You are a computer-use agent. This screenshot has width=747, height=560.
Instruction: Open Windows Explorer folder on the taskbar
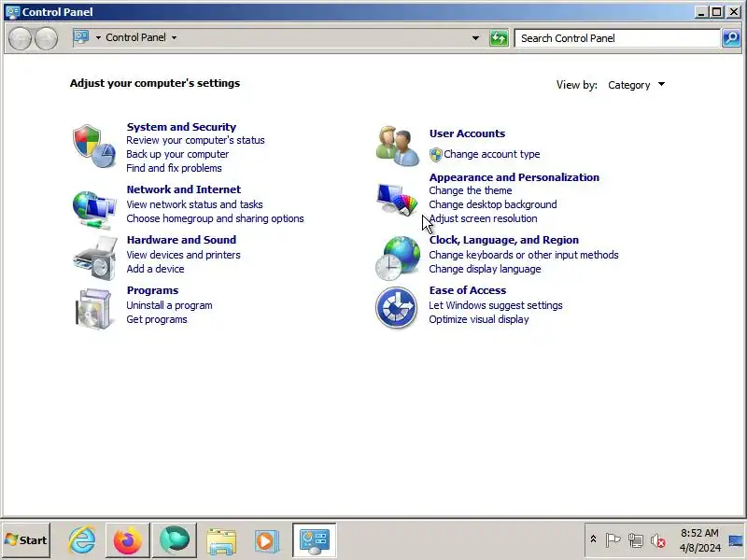[221, 540]
